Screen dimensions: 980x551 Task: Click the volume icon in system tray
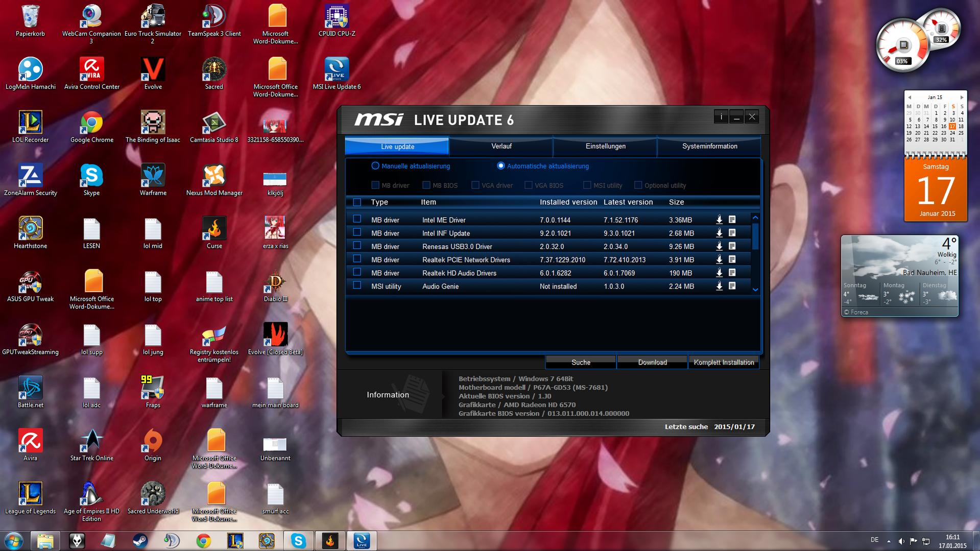tap(901, 541)
